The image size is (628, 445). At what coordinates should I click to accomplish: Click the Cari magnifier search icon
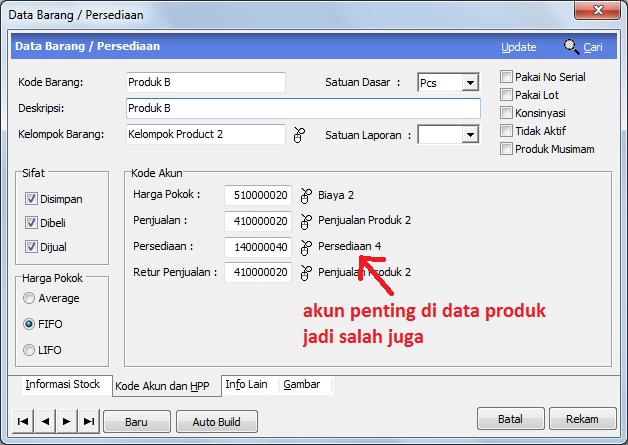[x=571, y=47]
